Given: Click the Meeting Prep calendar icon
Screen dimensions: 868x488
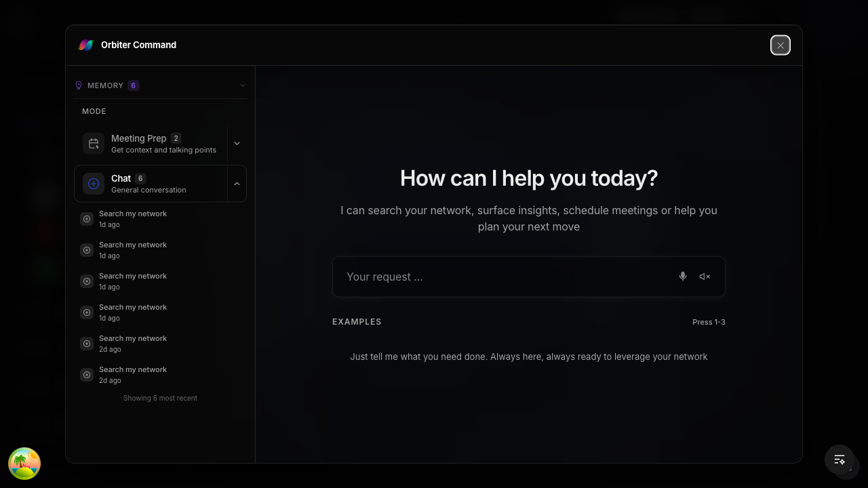Looking at the screenshot, I should click(94, 144).
